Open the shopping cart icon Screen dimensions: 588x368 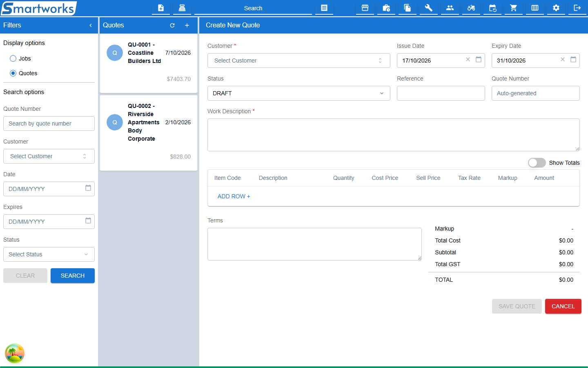click(514, 8)
